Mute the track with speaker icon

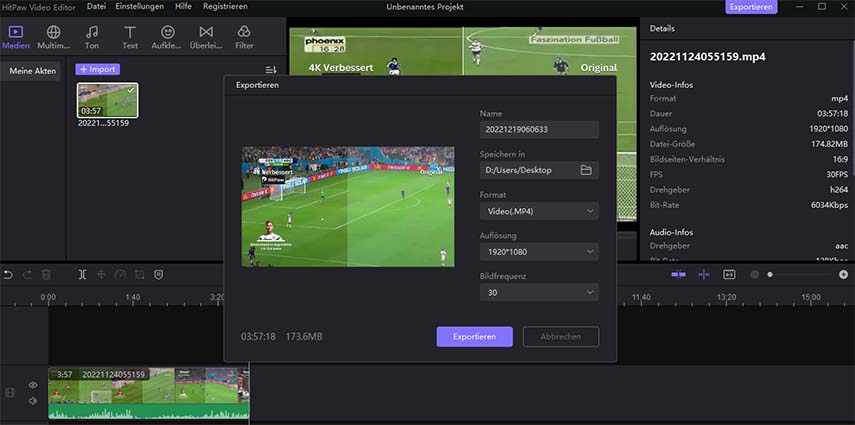point(32,401)
